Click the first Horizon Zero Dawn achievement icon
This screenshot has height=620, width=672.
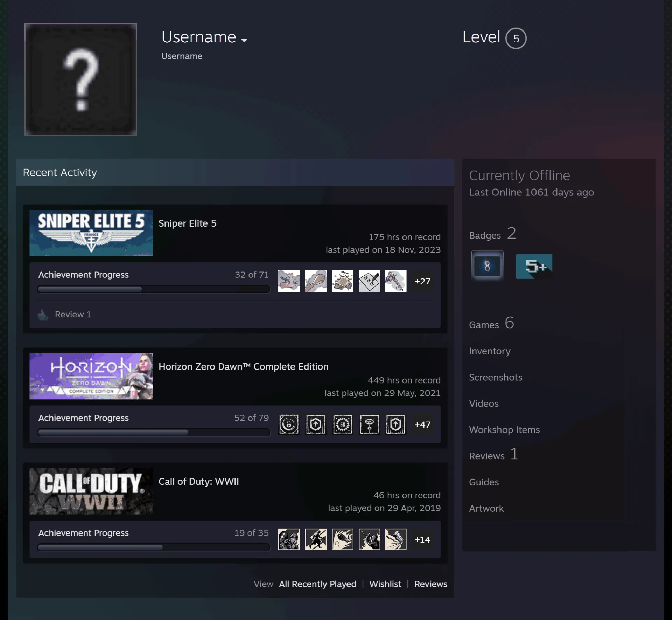289,424
